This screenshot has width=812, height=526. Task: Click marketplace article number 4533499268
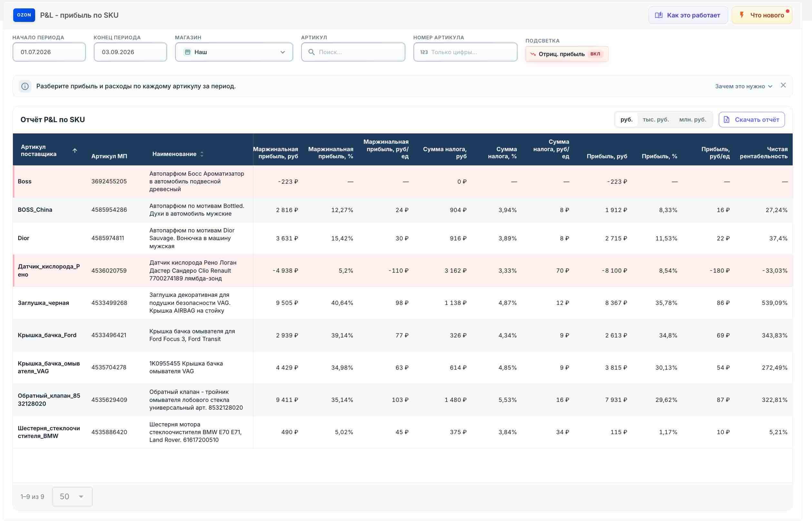[109, 303]
